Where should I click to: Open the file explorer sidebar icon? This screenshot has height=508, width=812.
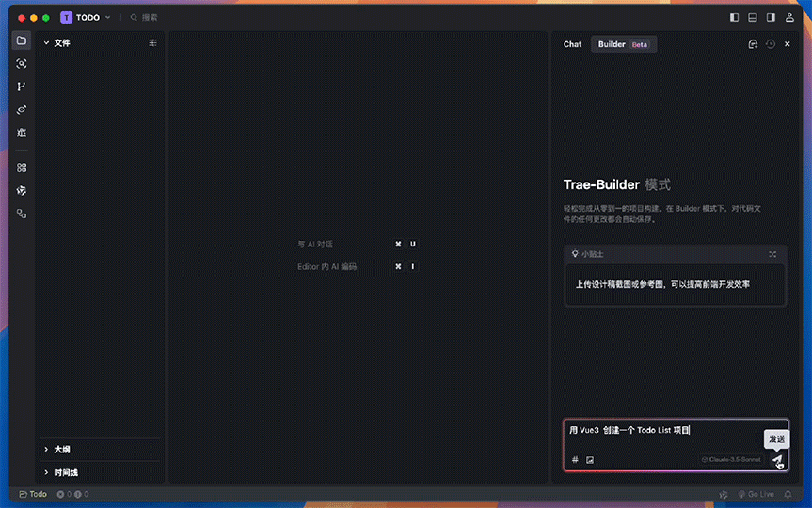tap(22, 40)
